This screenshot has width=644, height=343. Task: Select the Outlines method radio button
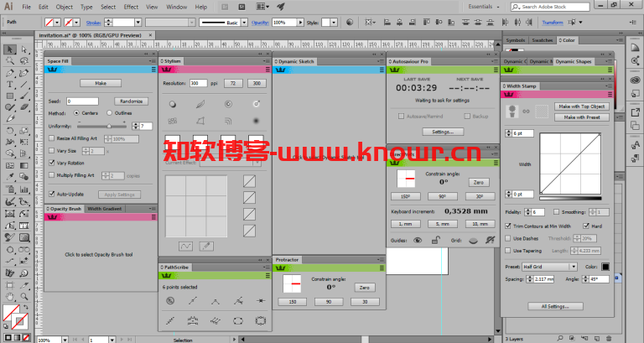click(x=109, y=113)
